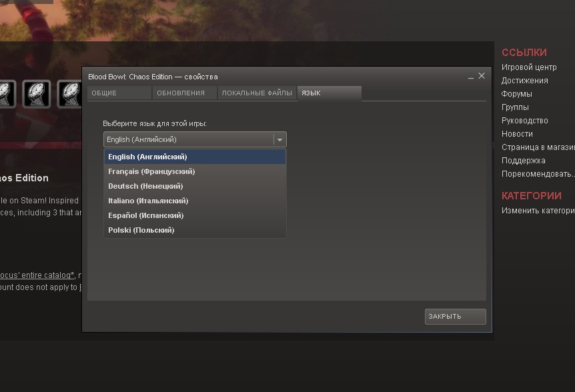
Task: Open the Игровой центр link
Action: (x=528, y=67)
